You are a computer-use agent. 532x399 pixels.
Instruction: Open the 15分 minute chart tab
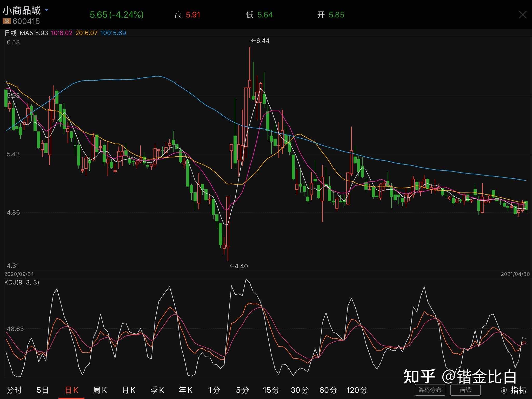271,390
